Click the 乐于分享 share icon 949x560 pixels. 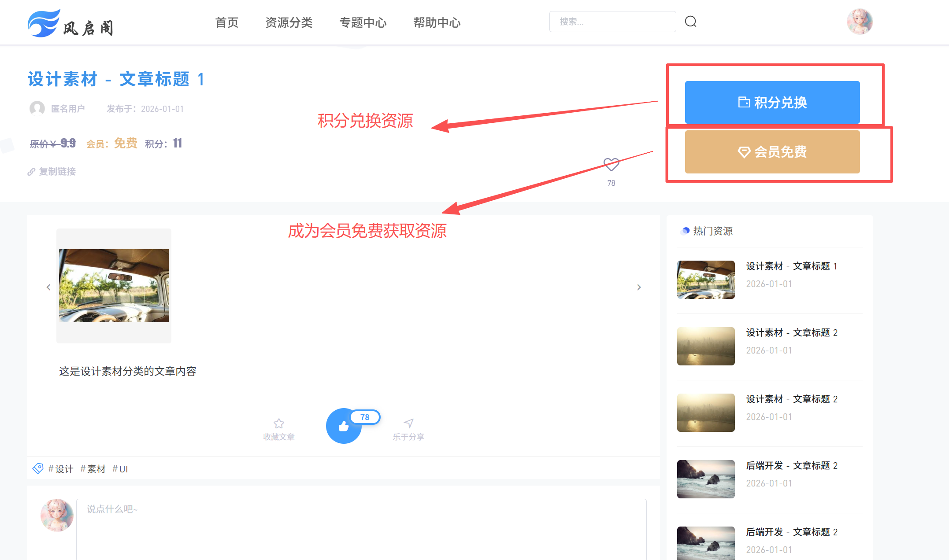point(408,424)
